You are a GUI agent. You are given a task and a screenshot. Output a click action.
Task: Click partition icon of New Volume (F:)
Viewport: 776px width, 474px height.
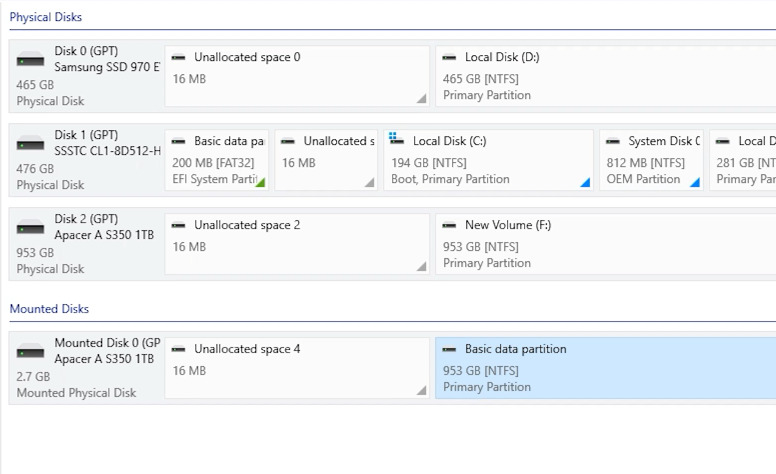449,226
